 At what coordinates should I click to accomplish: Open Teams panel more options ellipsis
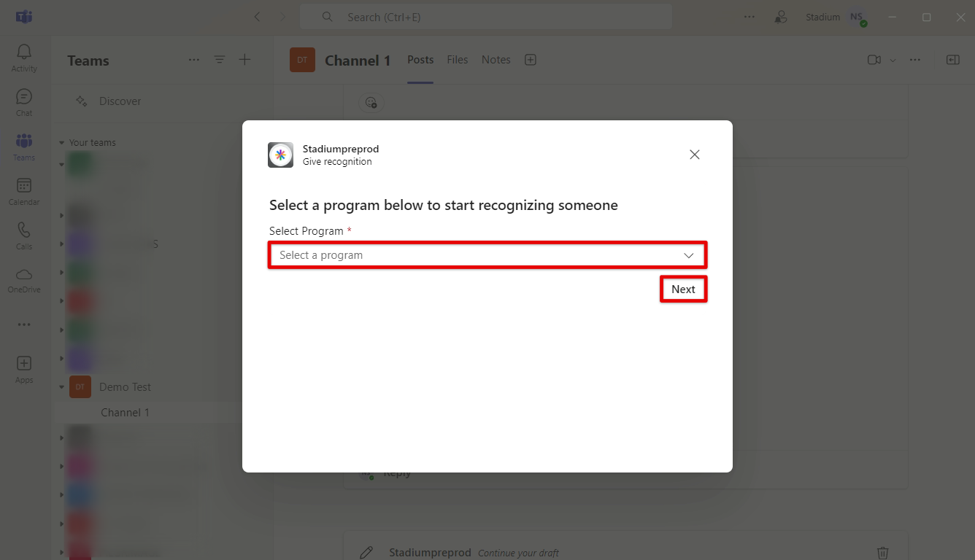[194, 60]
